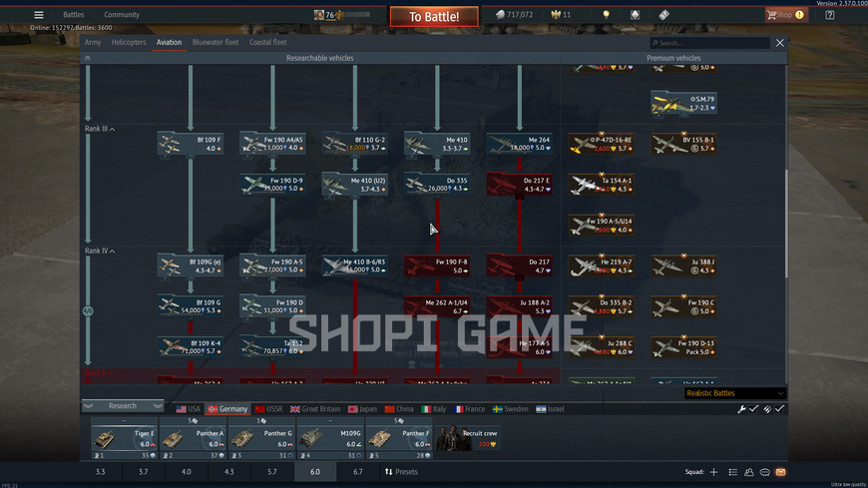Collapse the Rank IV section
Viewport: 868px width, 488px height.
[x=100, y=250]
